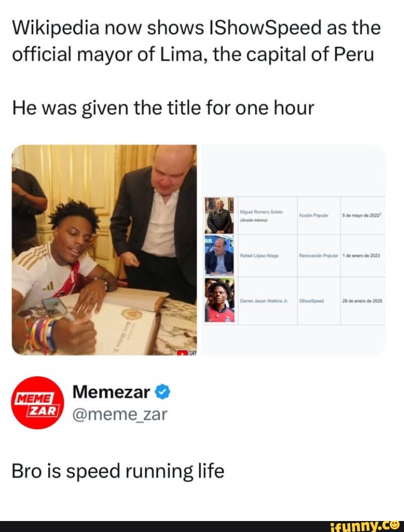
Task: Click the Rafael López Aliaga name link
Action: point(259,256)
